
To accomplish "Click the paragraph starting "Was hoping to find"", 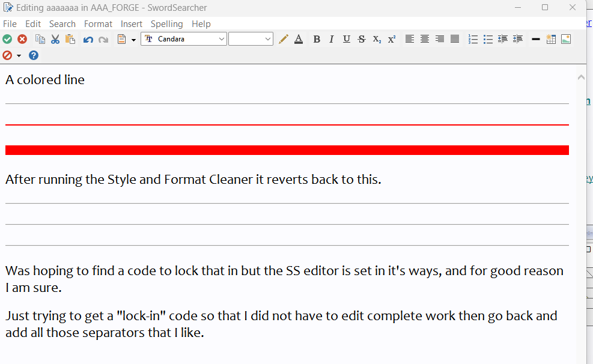I will click(x=284, y=279).
